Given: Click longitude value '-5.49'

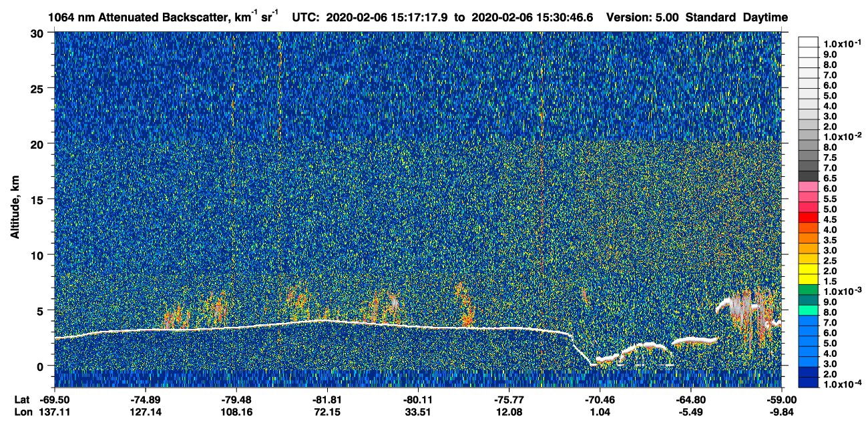Looking at the screenshot, I should [690, 412].
